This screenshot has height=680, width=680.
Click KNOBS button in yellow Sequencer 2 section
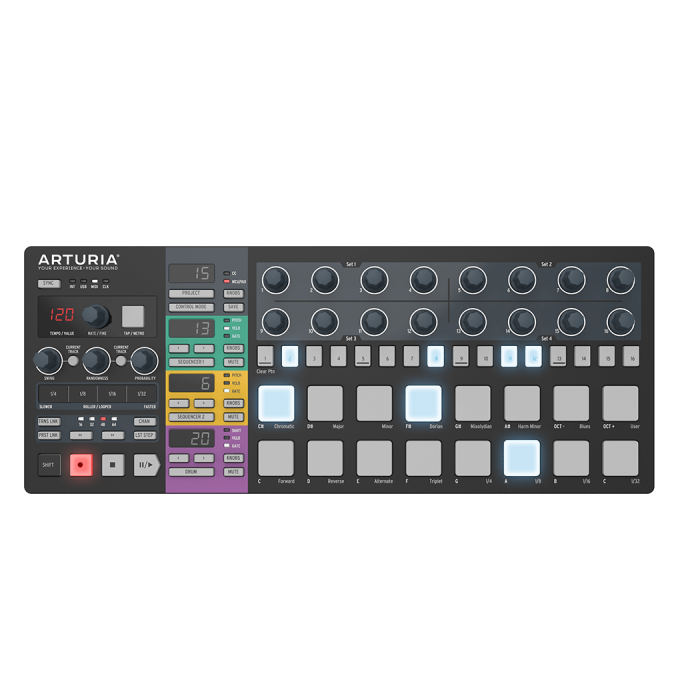[233, 403]
